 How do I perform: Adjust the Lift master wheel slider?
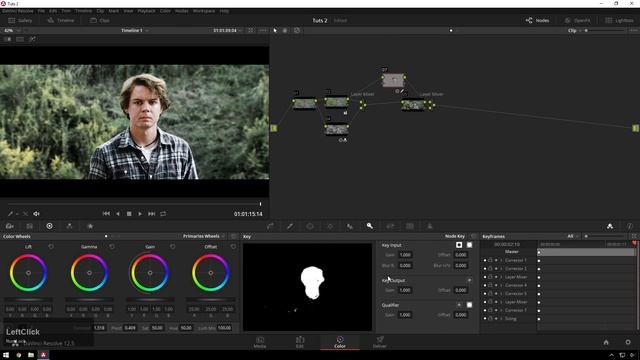point(28,300)
